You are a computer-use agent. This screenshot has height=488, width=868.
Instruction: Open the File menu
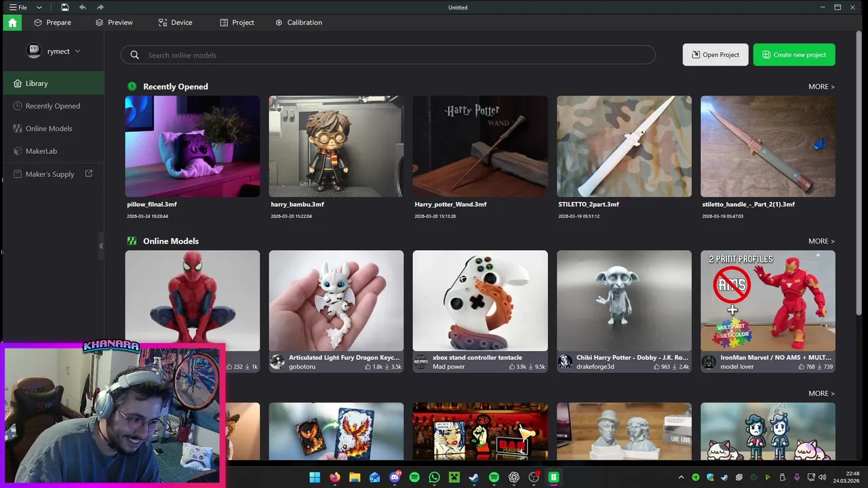(18, 7)
